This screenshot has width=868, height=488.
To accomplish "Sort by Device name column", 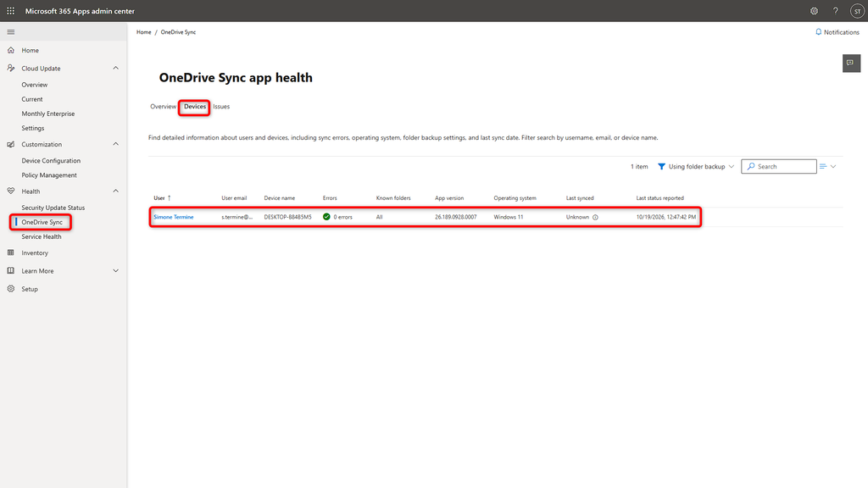I will (x=280, y=198).
